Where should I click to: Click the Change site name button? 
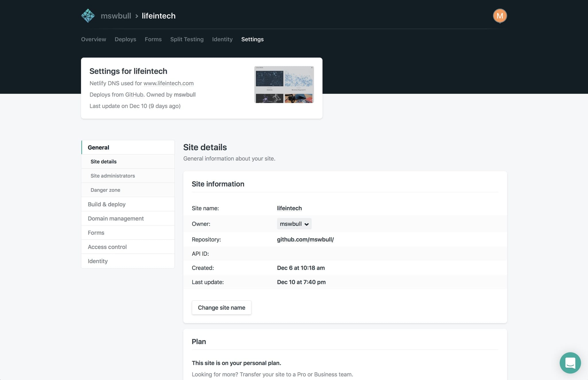221,307
